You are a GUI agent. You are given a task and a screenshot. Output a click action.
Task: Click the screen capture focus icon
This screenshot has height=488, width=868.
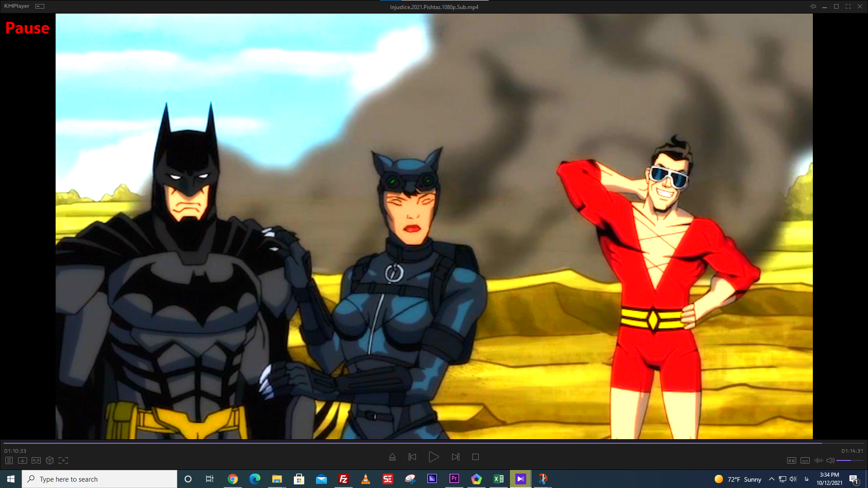63,460
